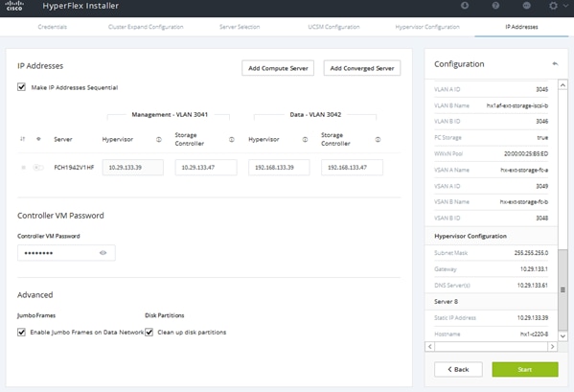Click the HyperFlex Installer title

80,6
